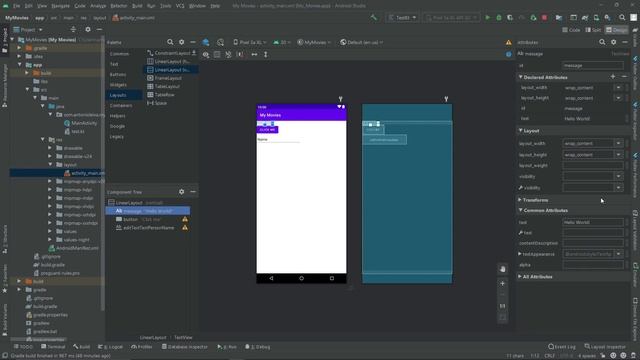Open the Project panel gear options
Viewport: 640px width, 360px height.
pos(88,29)
